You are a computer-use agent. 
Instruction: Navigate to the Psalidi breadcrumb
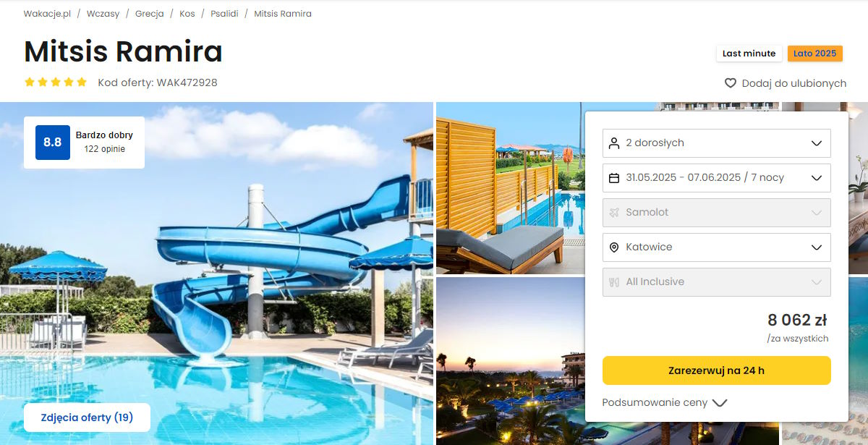(224, 14)
